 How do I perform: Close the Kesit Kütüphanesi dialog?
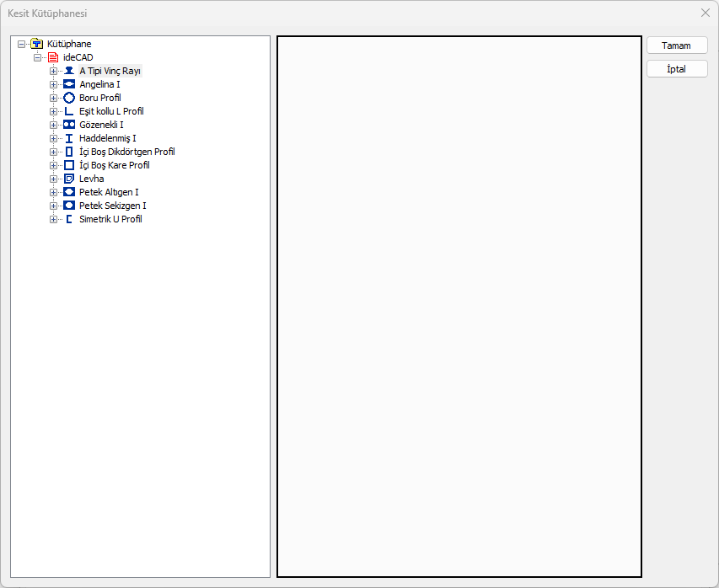click(706, 13)
